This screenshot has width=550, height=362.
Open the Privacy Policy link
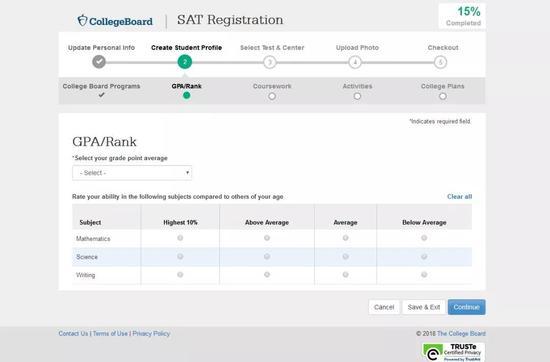point(151,334)
